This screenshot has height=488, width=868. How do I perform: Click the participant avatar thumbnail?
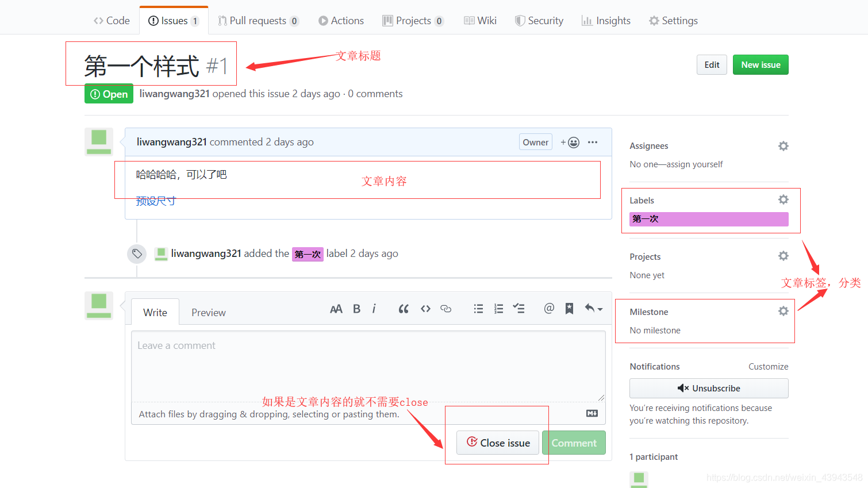tap(639, 479)
